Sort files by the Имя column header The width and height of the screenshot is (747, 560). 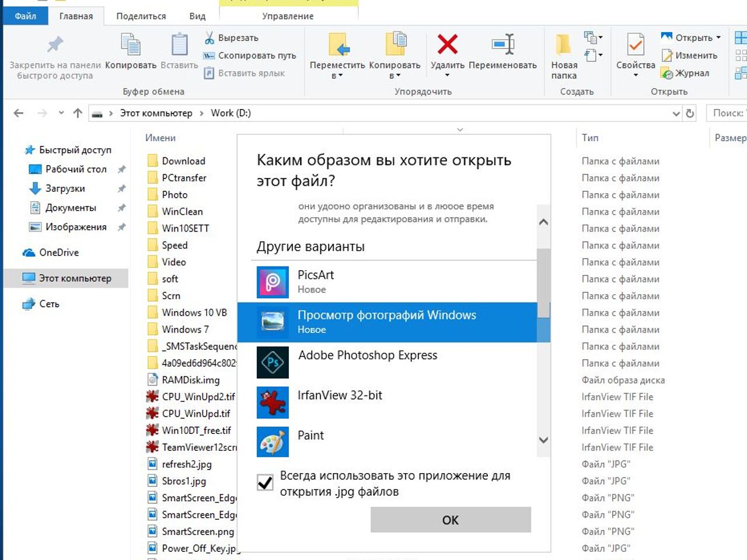click(x=160, y=138)
